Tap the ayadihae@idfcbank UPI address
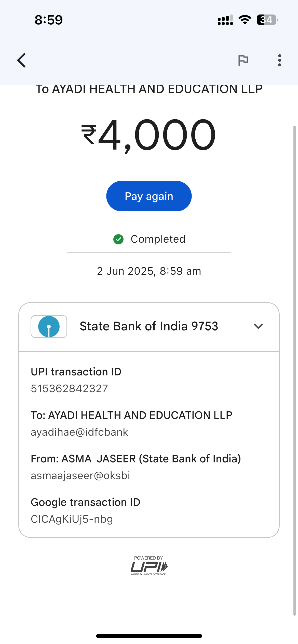The image size is (298, 644). point(79,432)
